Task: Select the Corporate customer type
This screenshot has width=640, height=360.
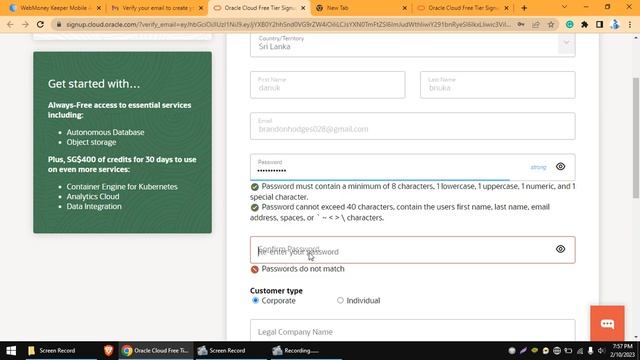Action: coord(256,300)
